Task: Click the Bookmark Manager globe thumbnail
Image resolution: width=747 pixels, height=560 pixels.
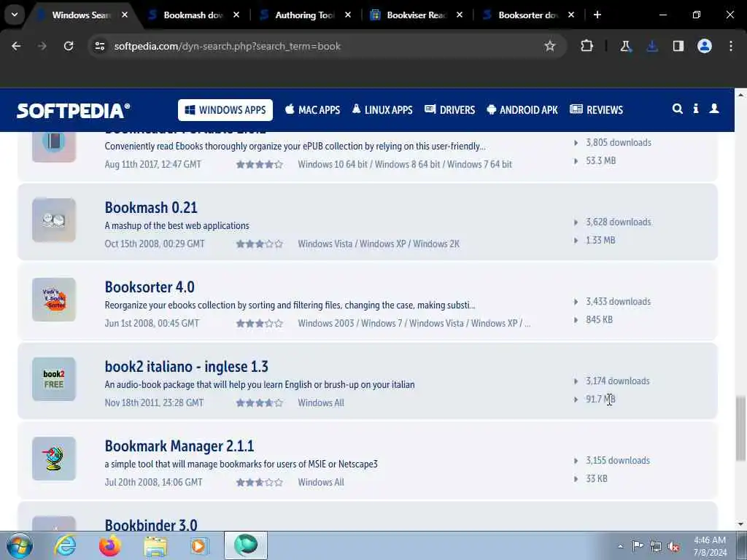Action: point(54,459)
